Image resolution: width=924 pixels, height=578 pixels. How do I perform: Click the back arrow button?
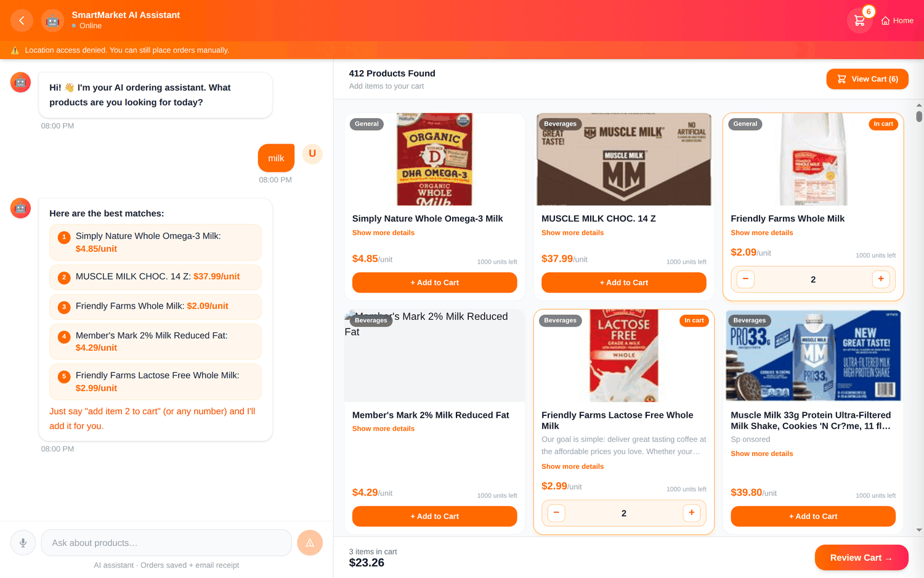click(22, 20)
